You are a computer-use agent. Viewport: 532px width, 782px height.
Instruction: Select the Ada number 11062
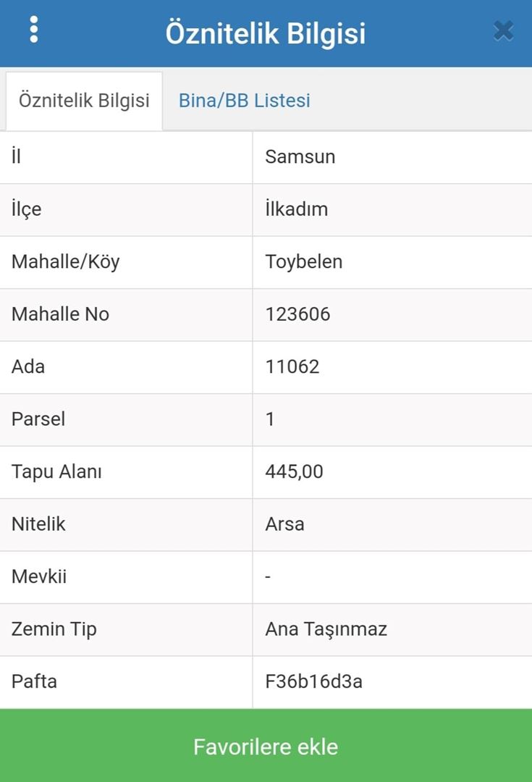point(292,366)
